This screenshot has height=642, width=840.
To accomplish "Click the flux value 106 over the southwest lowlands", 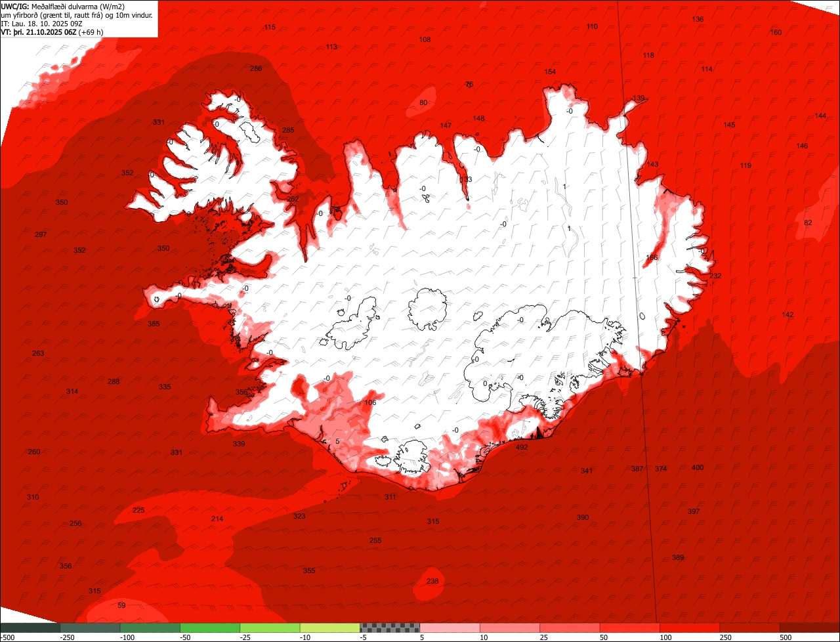I will coord(370,402).
